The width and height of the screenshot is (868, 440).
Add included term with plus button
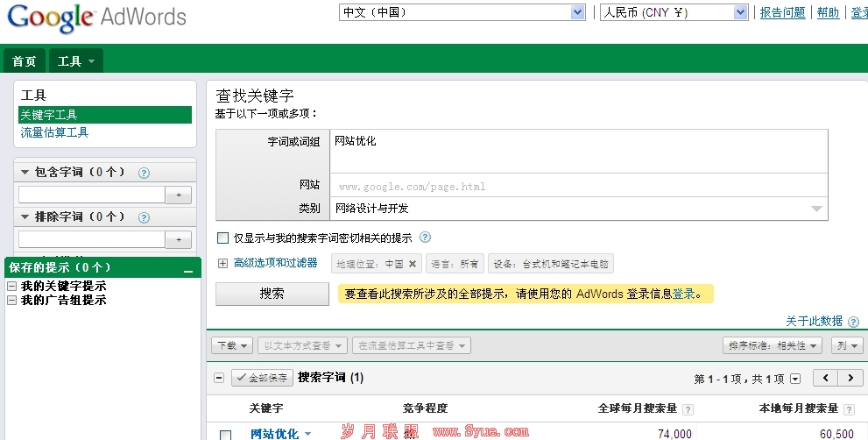[179, 195]
